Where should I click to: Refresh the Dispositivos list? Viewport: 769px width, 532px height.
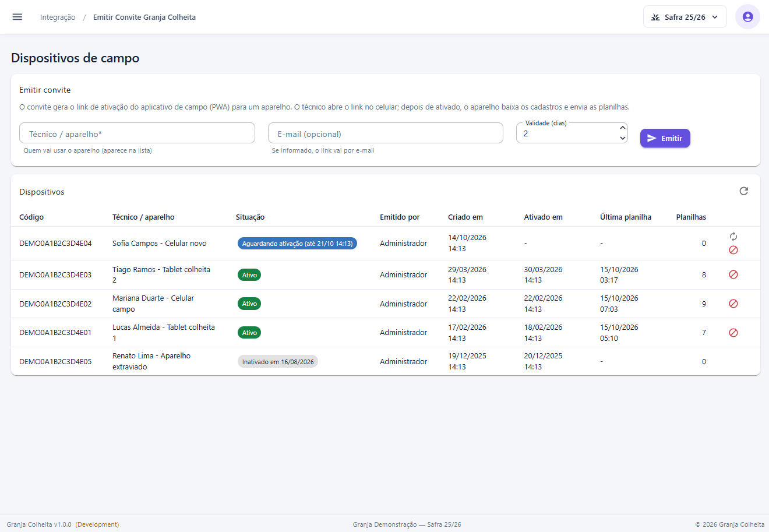point(744,191)
